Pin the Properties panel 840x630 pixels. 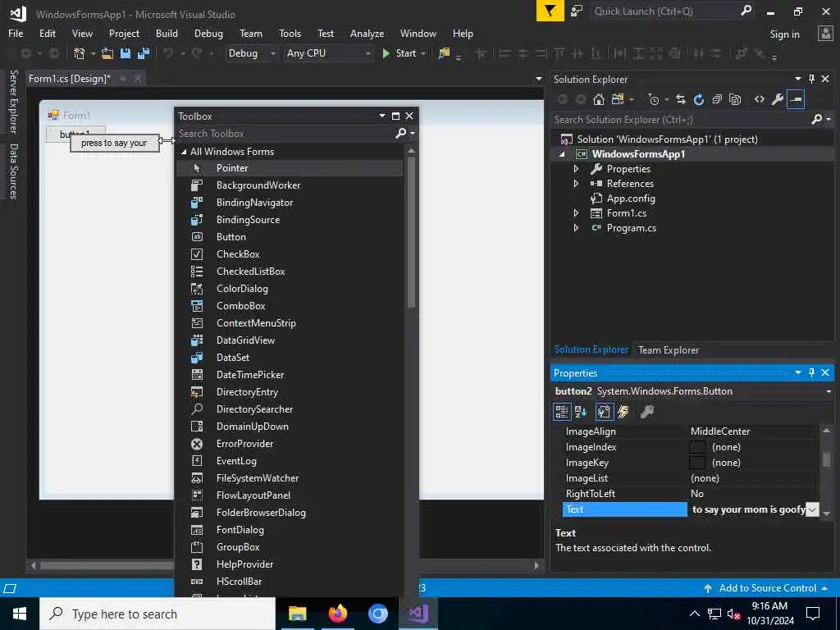point(811,372)
